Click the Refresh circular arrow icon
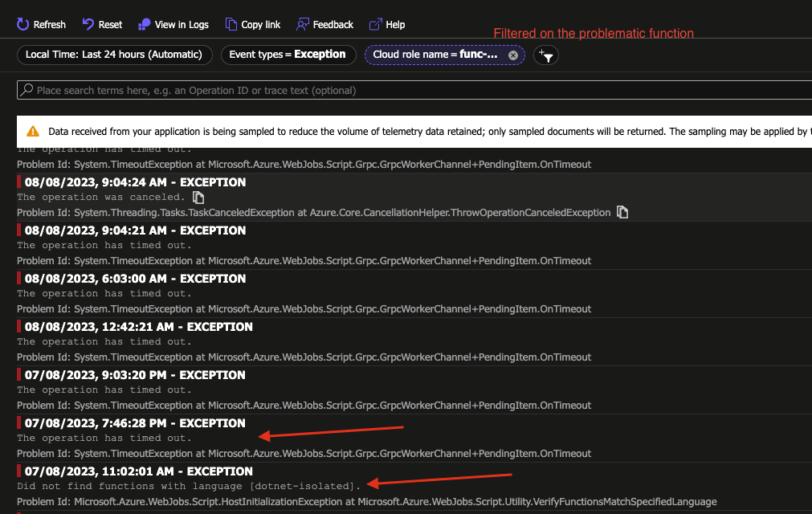 click(x=22, y=24)
